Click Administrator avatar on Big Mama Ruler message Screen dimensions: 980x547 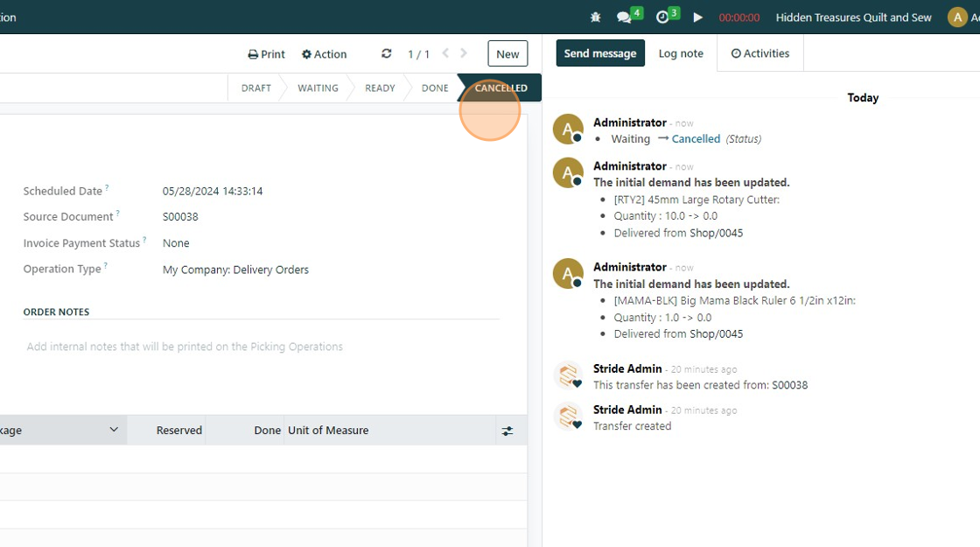tap(568, 274)
